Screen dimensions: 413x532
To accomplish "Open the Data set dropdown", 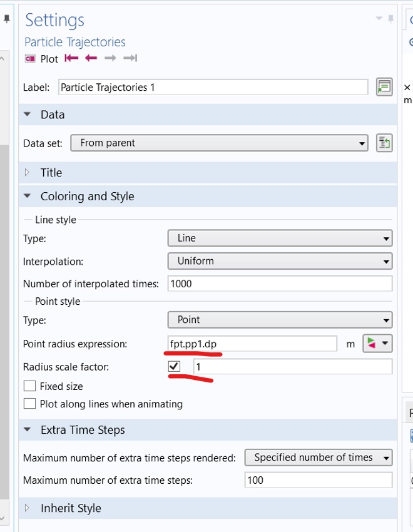I will click(218, 143).
